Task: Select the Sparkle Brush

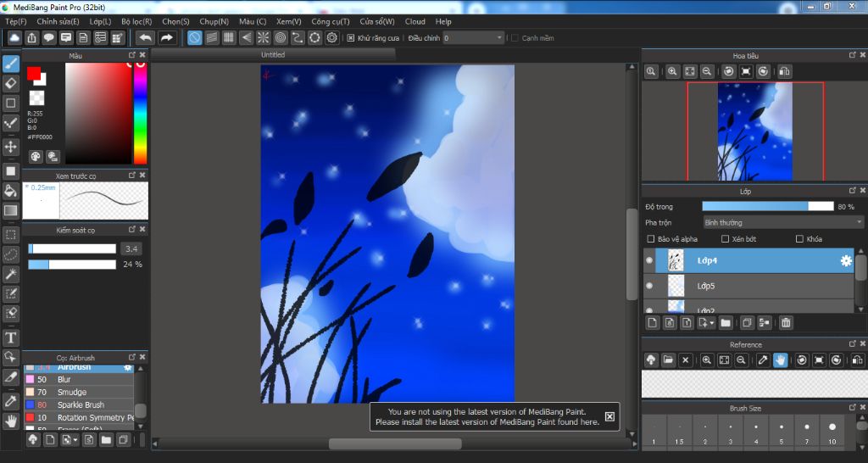Action: coord(79,404)
